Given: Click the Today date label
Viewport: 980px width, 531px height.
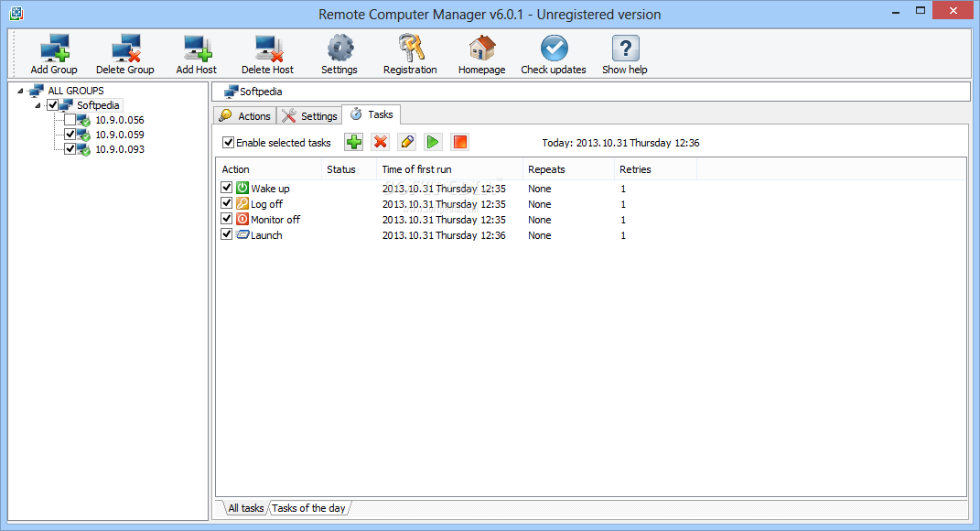Looking at the screenshot, I should [x=620, y=143].
